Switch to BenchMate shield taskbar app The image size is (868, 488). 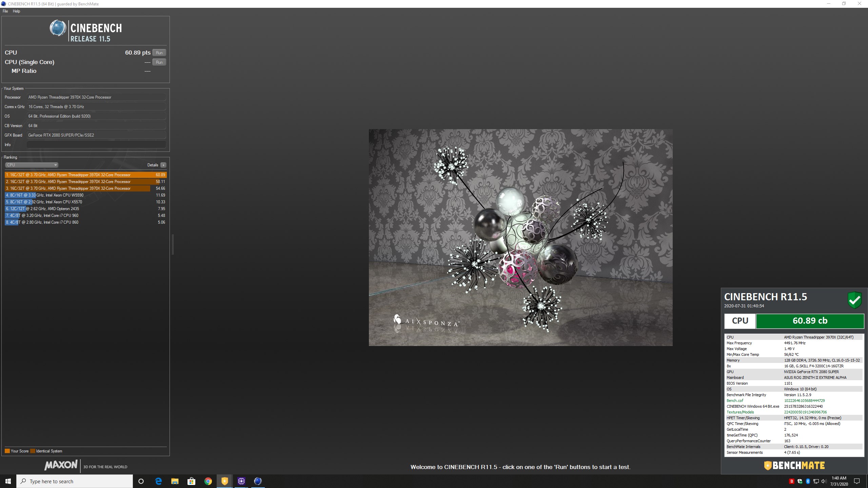pyautogui.click(x=224, y=481)
